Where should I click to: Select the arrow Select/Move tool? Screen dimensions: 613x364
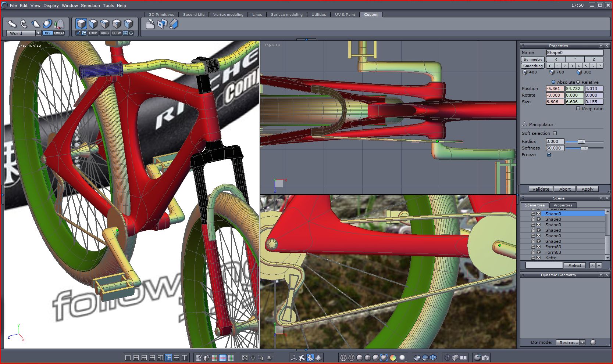tap(12, 24)
